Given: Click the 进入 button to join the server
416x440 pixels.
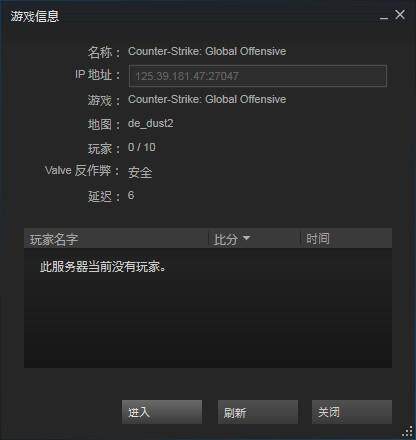Looking at the screenshot, I should point(162,412).
